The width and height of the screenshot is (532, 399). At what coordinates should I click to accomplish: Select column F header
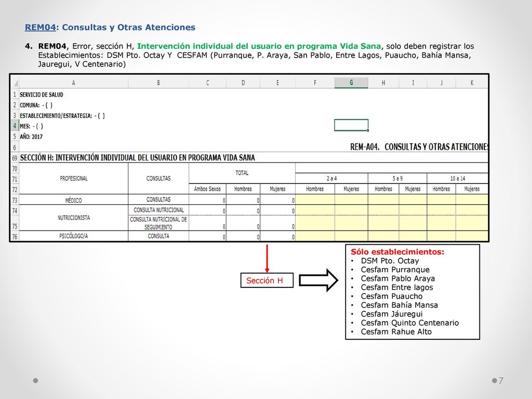click(315, 83)
